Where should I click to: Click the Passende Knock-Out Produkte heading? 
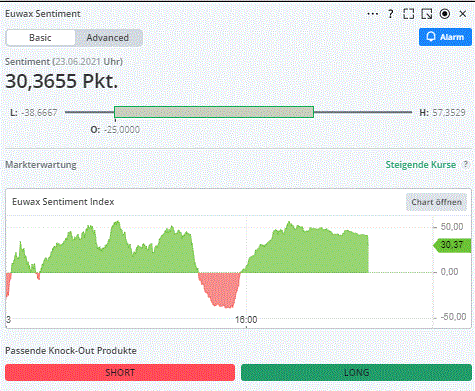pyautogui.click(x=71, y=351)
